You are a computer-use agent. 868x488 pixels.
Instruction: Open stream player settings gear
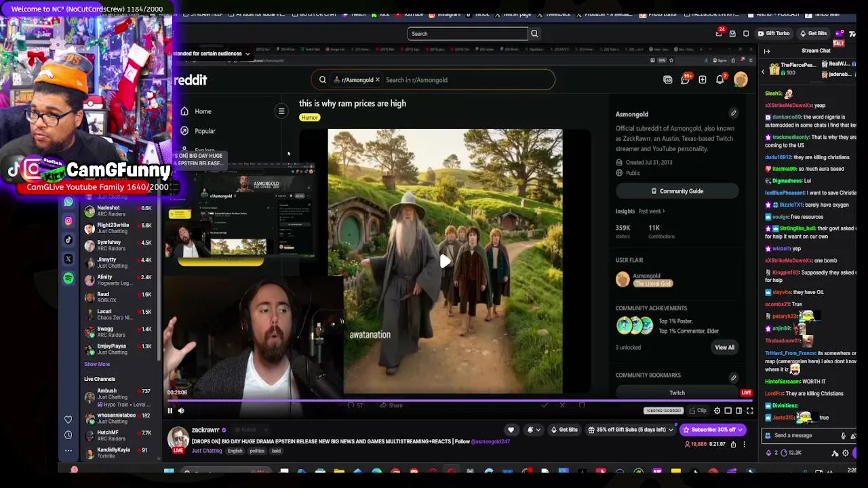tap(717, 411)
